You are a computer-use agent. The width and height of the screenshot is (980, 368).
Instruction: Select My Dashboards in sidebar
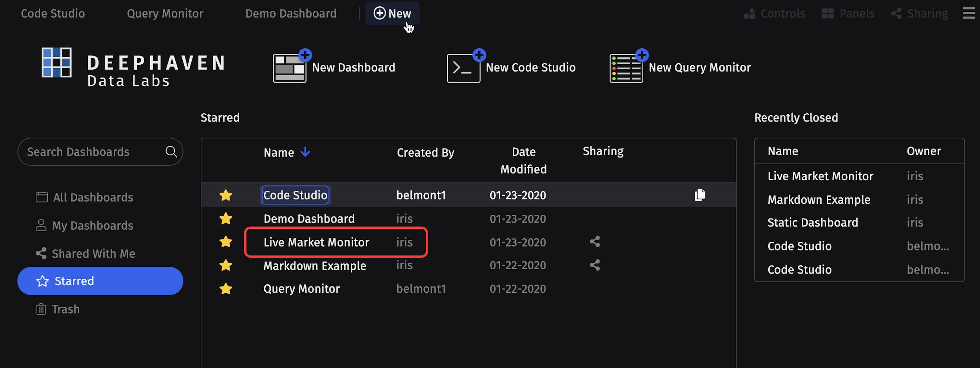click(84, 225)
